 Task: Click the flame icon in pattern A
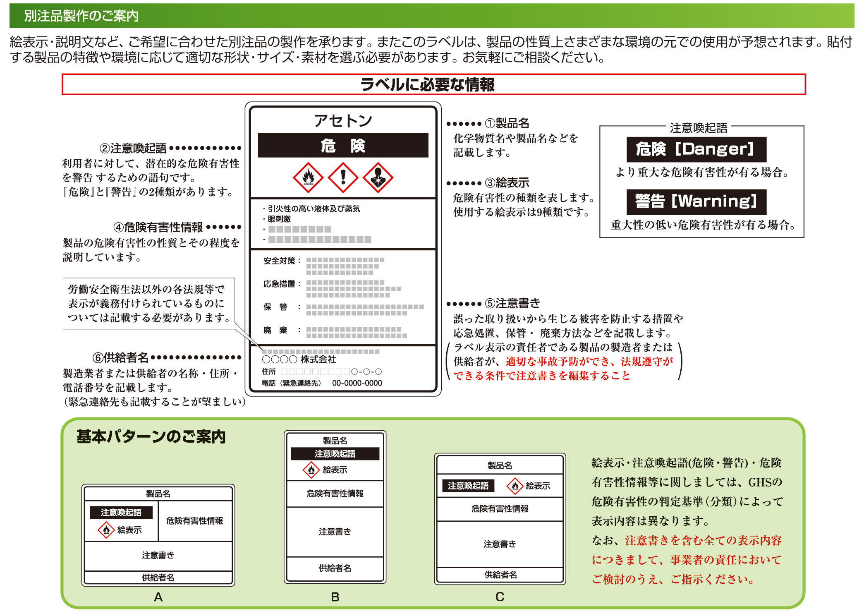coord(106,530)
